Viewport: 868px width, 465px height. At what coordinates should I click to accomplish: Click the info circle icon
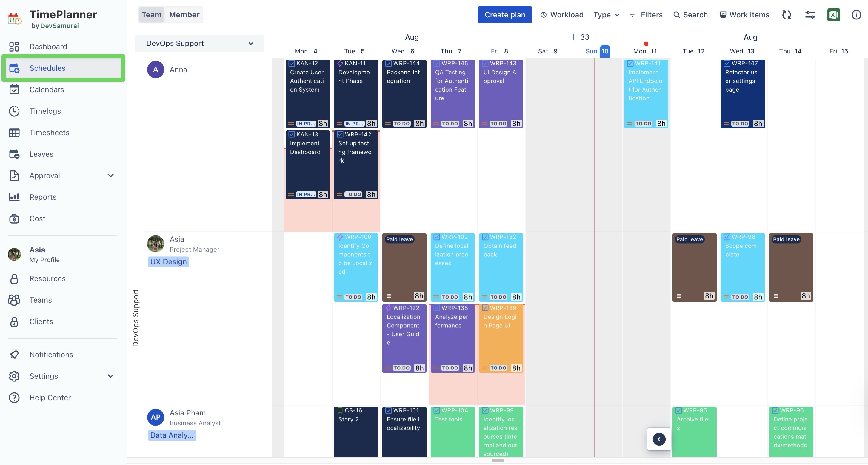(x=856, y=15)
